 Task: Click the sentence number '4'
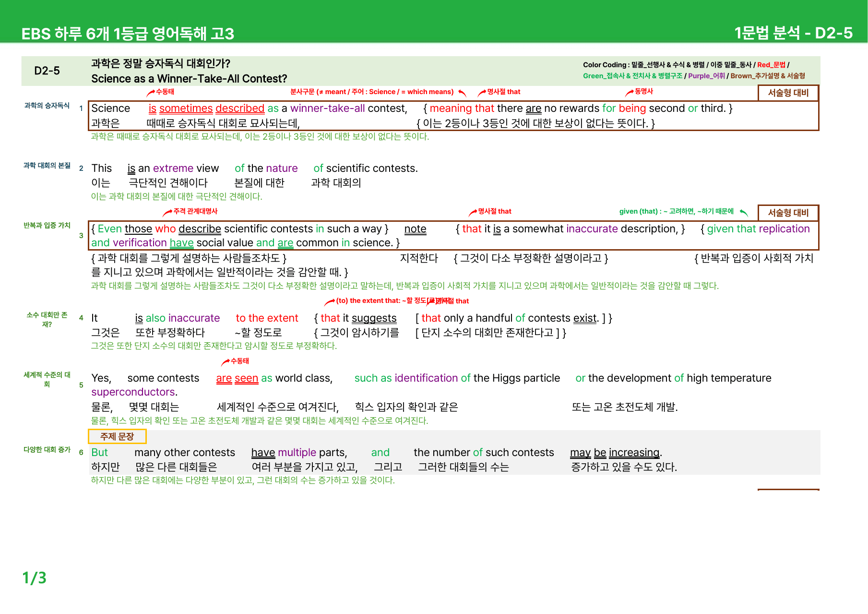(x=81, y=318)
